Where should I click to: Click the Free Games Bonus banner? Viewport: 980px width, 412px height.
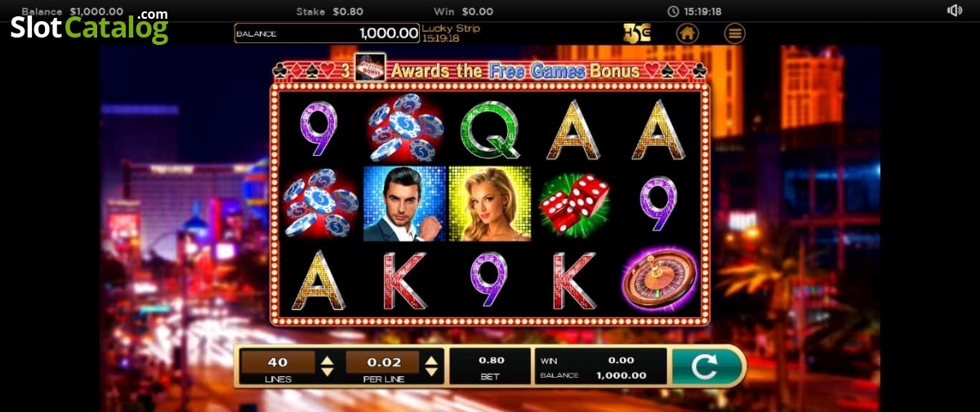(x=490, y=71)
